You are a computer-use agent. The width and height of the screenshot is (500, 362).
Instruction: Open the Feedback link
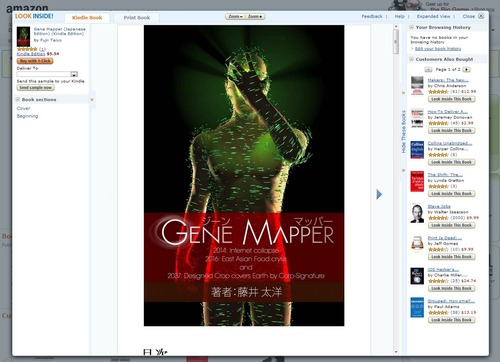pyautogui.click(x=372, y=16)
